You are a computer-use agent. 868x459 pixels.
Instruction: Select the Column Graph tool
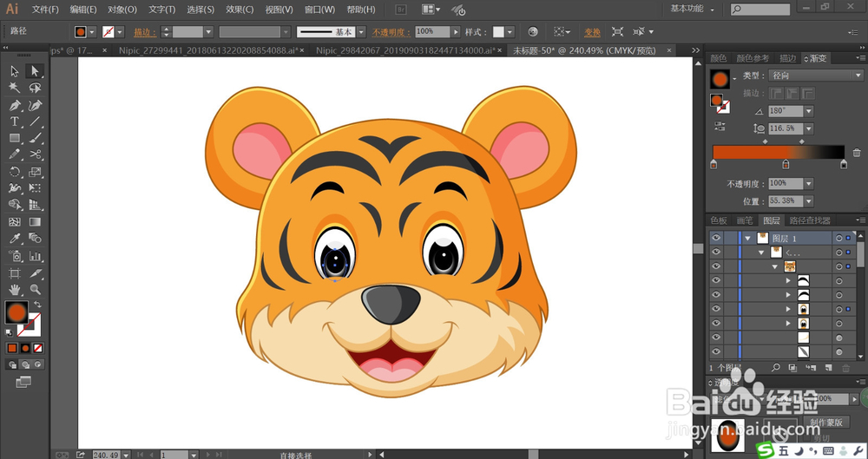(35, 256)
